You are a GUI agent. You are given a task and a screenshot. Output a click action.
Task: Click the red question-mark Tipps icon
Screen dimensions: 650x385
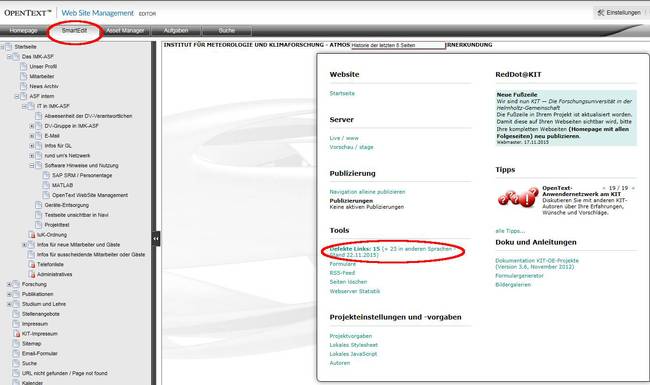click(517, 198)
